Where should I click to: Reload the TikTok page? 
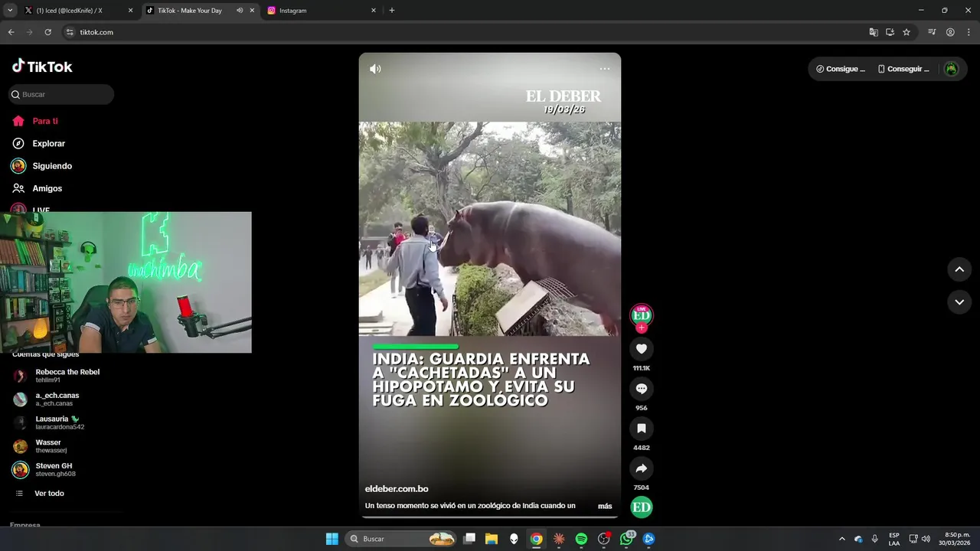point(47,32)
